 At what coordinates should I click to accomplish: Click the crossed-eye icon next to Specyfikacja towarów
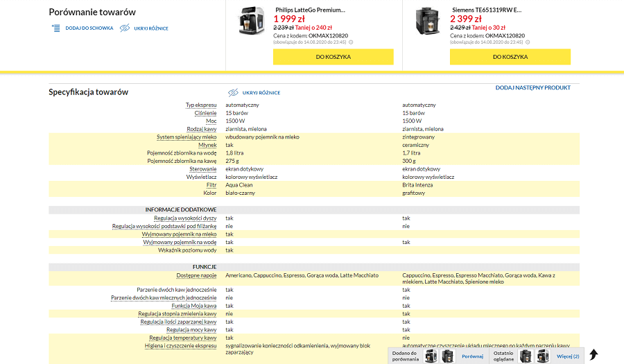point(233,93)
